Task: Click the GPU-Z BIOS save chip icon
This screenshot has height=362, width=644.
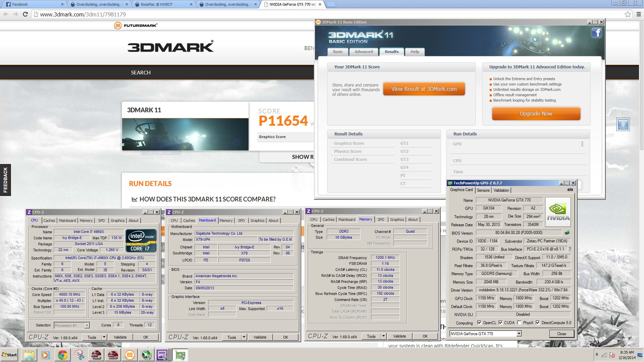Action: (x=567, y=232)
